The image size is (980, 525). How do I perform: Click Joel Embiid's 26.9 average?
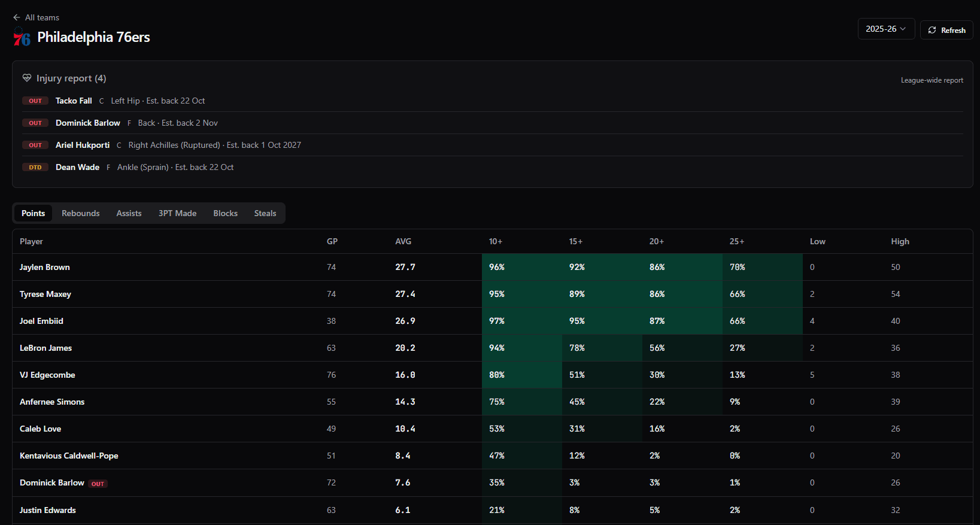tap(405, 321)
